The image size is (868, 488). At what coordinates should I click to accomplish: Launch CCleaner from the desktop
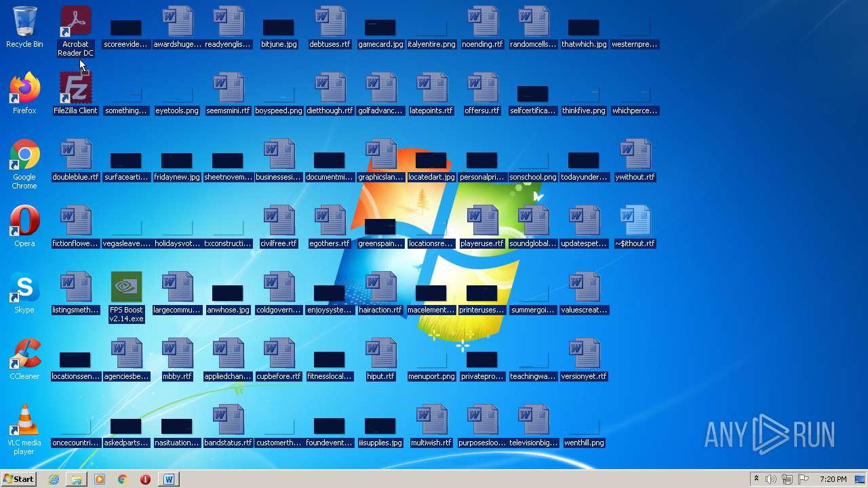point(24,359)
